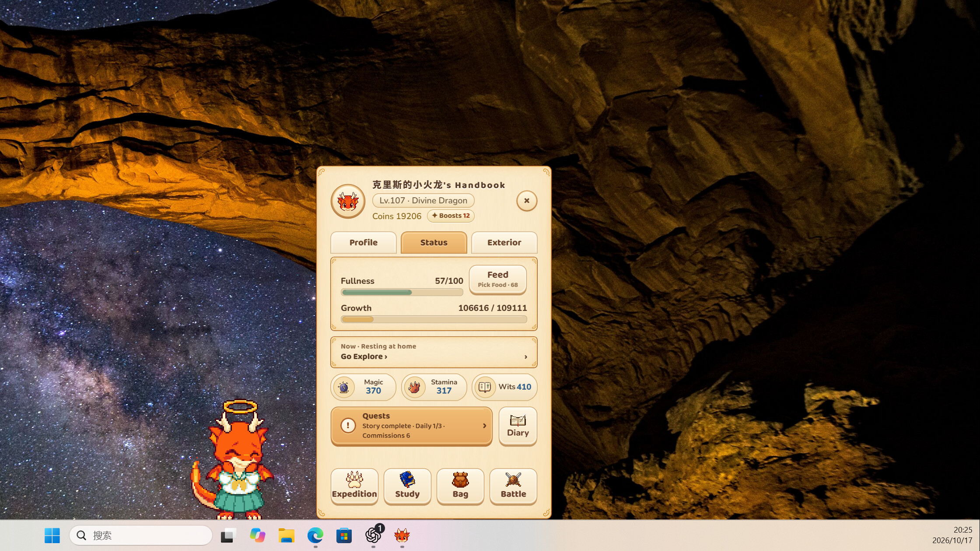
Task: Click the Stamina stat claw icon
Action: tap(414, 387)
